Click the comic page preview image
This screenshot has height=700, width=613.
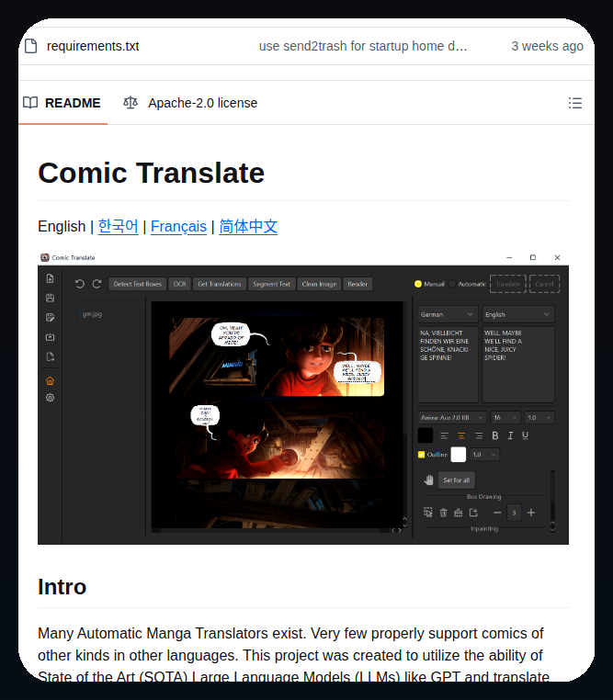277,415
